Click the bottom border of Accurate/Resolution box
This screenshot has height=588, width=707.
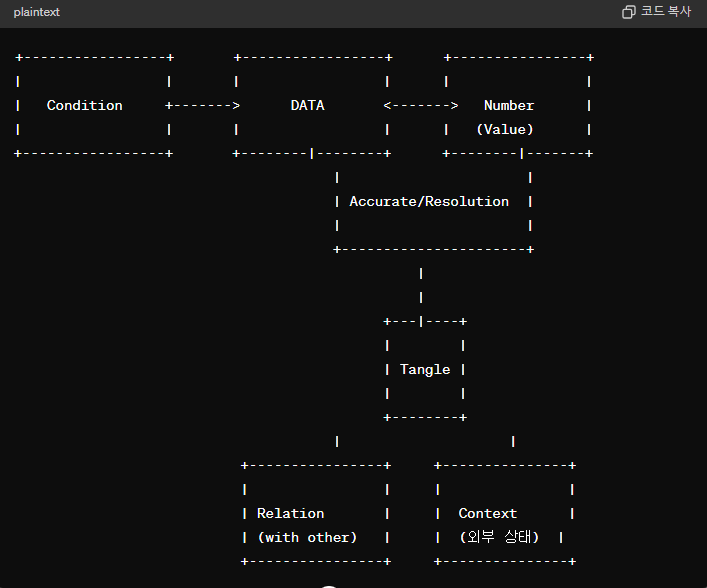(433, 249)
